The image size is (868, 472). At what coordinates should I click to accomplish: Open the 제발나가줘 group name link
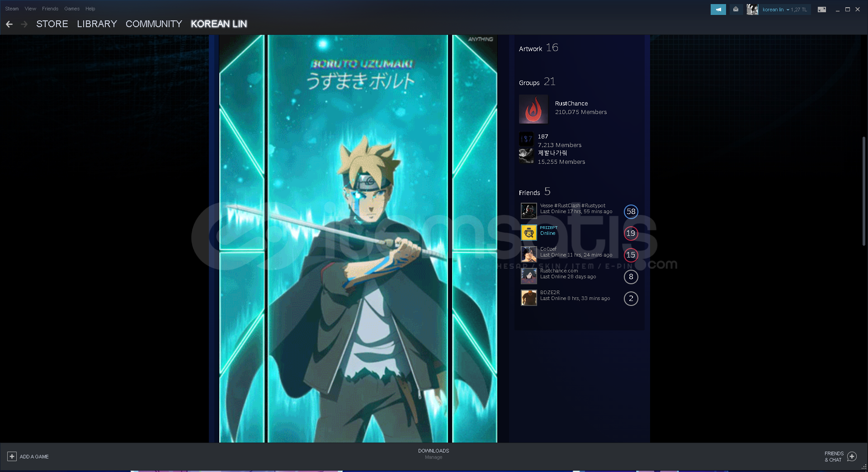coord(552,153)
